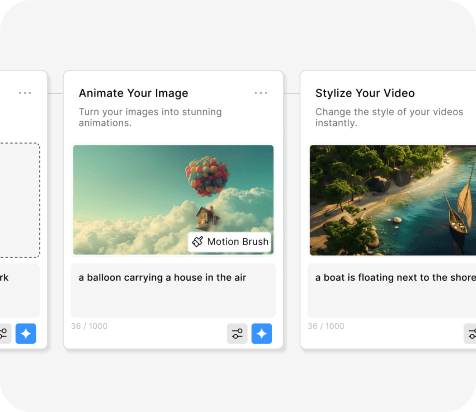The width and height of the screenshot is (476, 412).
Task: Click generate sparkle button on the leftmost card
Action: tap(26, 333)
